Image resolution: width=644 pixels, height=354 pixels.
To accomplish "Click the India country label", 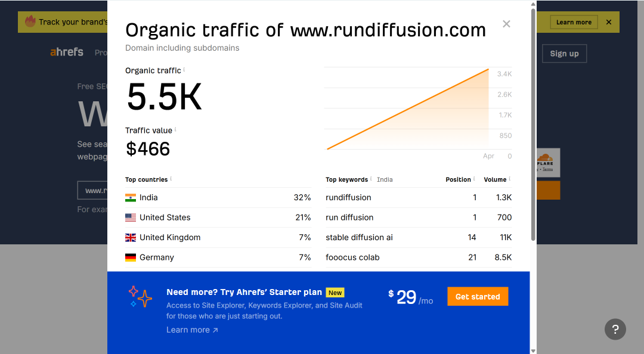I will click(148, 197).
